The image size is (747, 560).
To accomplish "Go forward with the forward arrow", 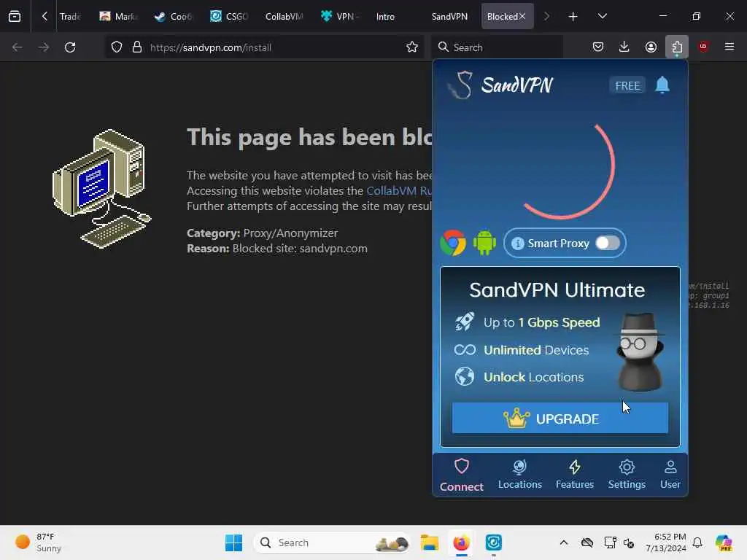I will tap(43, 47).
